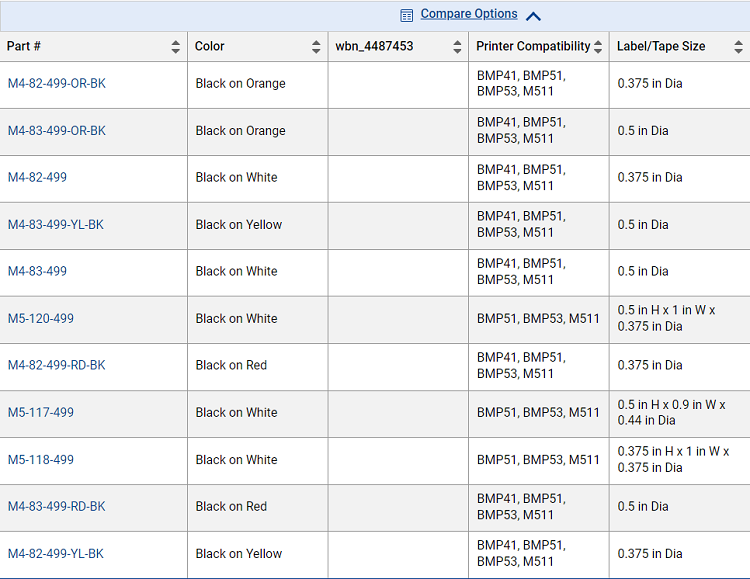Open the Compare Options link

(469, 14)
